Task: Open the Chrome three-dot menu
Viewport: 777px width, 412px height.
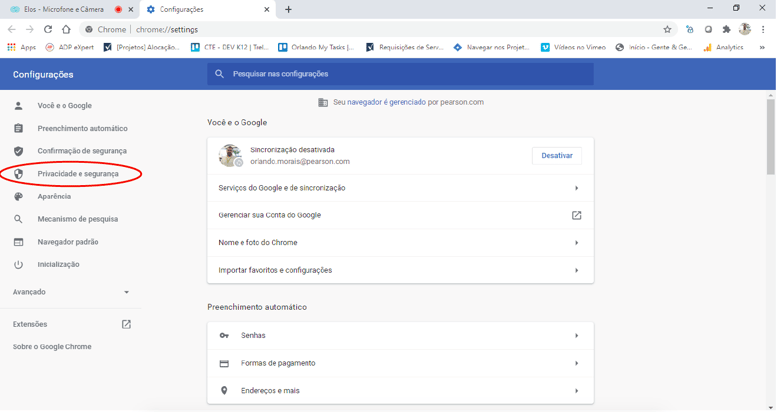Action: (x=763, y=29)
